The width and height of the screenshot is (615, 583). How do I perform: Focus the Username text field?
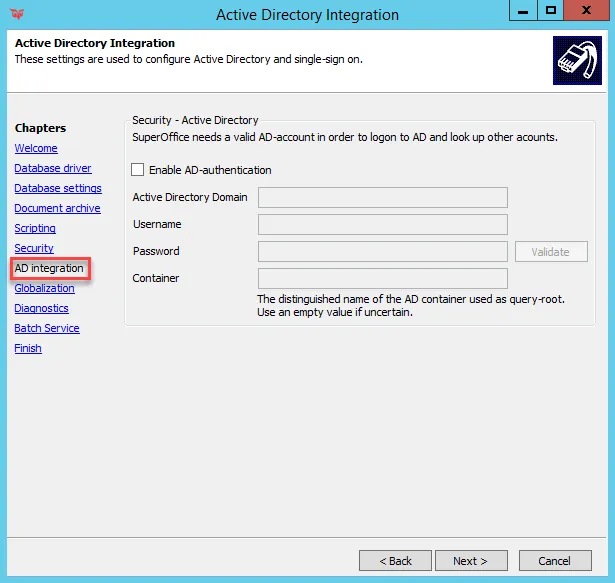click(382, 224)
